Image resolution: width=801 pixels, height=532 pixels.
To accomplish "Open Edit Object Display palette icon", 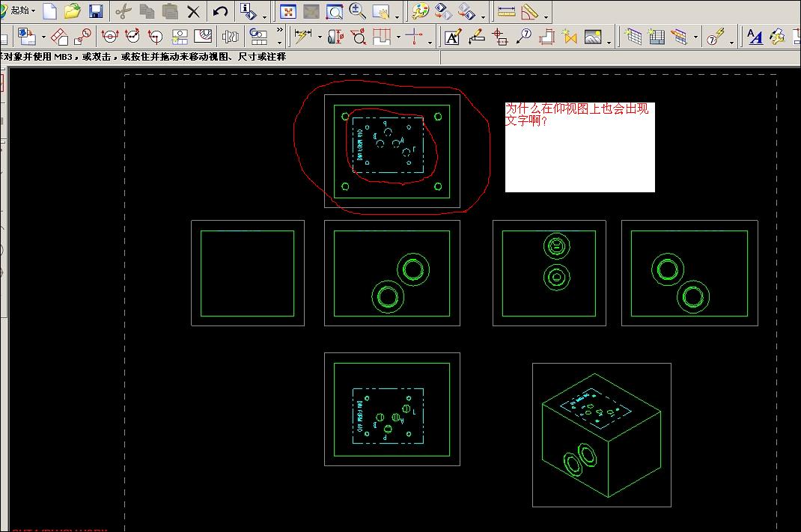I will (x=420, y=10).
